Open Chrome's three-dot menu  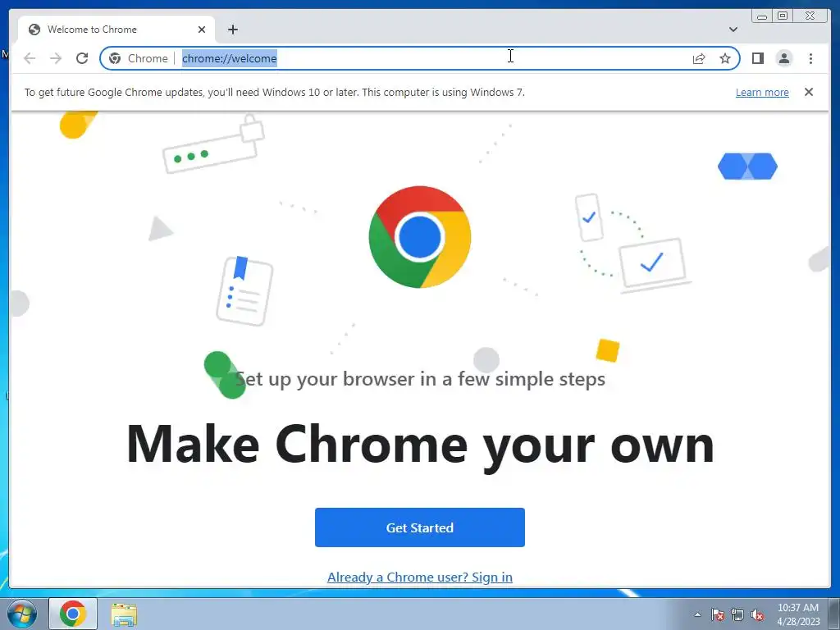click(810, 58)
